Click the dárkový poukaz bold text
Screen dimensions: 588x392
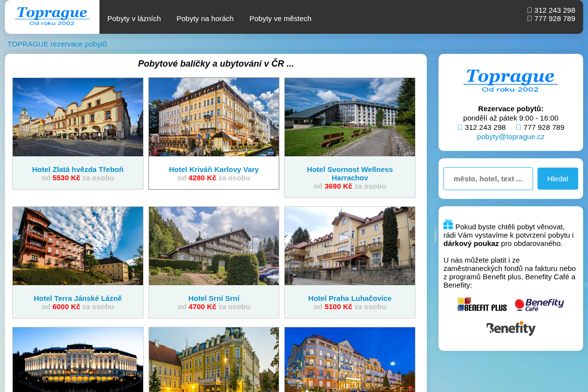click(471, 244)
